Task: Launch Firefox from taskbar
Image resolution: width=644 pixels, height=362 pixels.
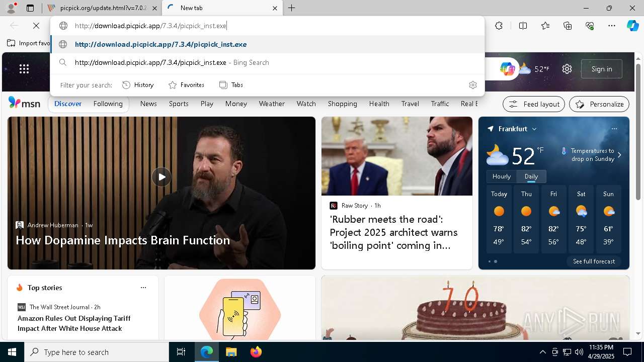Action: point(256,352)
